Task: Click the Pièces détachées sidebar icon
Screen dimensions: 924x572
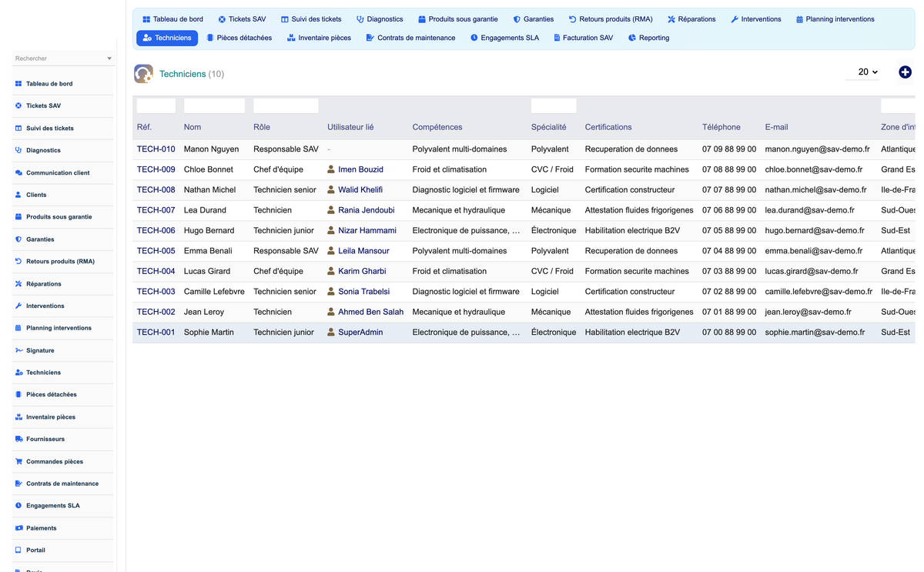Action: 18,395
